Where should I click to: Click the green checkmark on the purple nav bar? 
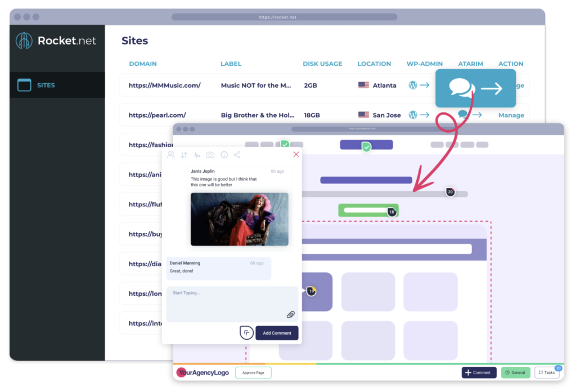click(x=366, y=147)
